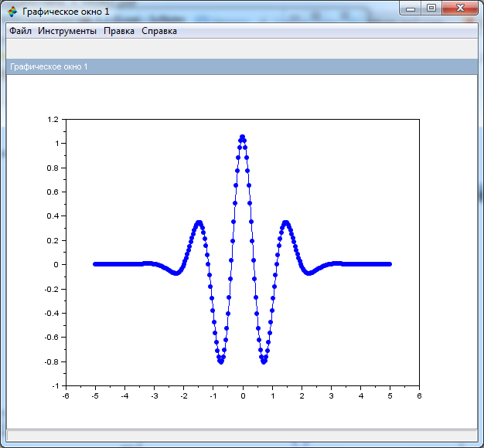
Task: Click the y-axis label 1.2
Action: pyautogui.click(x=53, y=119)
